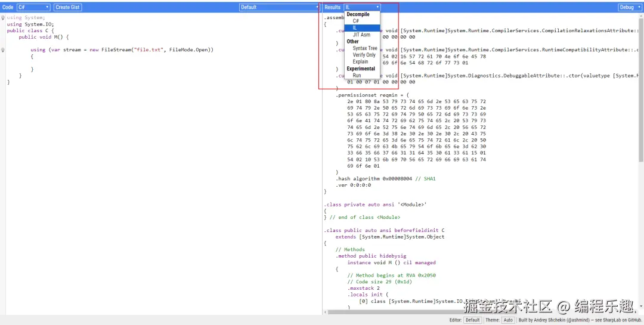Collapse the Results IL dropdown
Screen dimensions: 644x325
tap(363, 7)
